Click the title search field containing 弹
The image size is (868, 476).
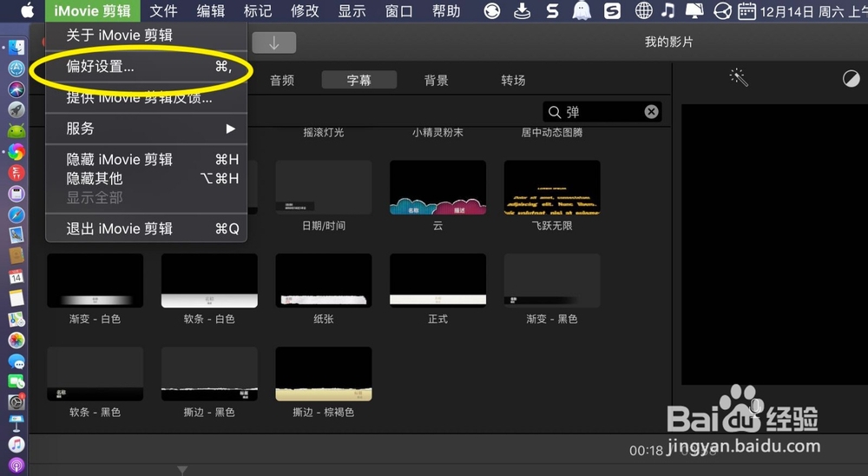(602, 112)
